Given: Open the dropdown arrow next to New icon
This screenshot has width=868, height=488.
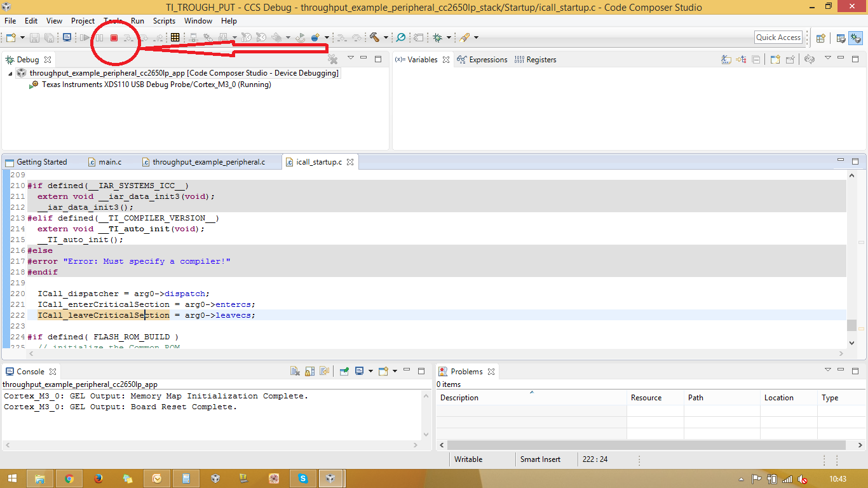Looking at the screenshot, I should 22,38.
